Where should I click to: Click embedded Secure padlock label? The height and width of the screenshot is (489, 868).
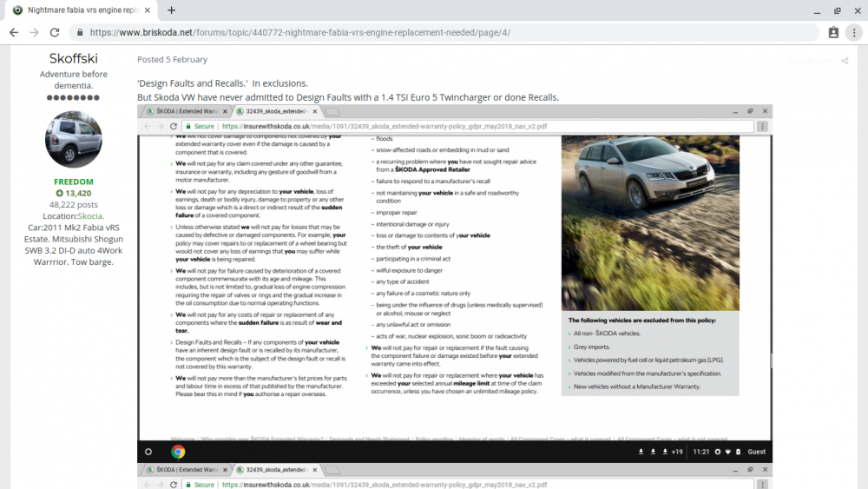[x=201, y=126]
